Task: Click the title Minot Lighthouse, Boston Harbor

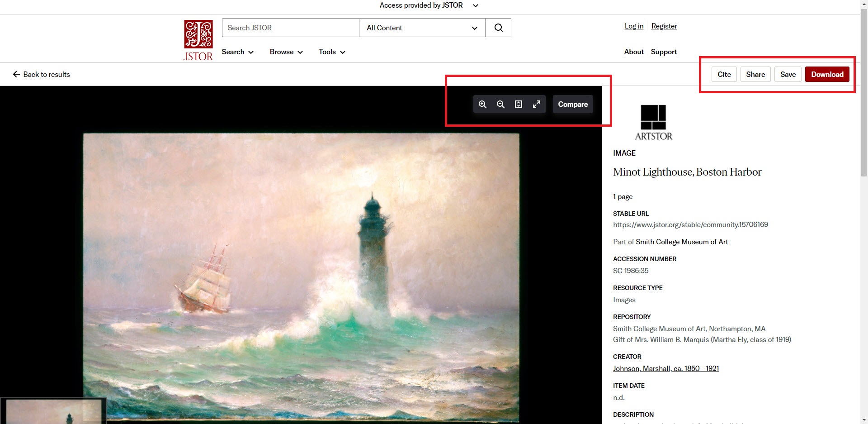Action: point(687,172)
